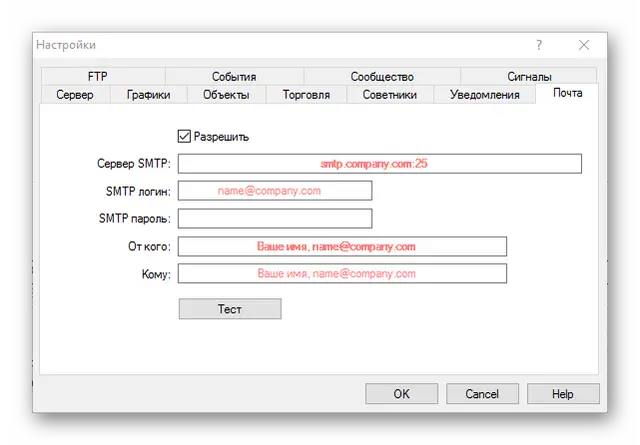Image resolution: width=640 pixels, height=445 pixels.
Task: Click the SMTP логин label
Action: tap(138, 191)
